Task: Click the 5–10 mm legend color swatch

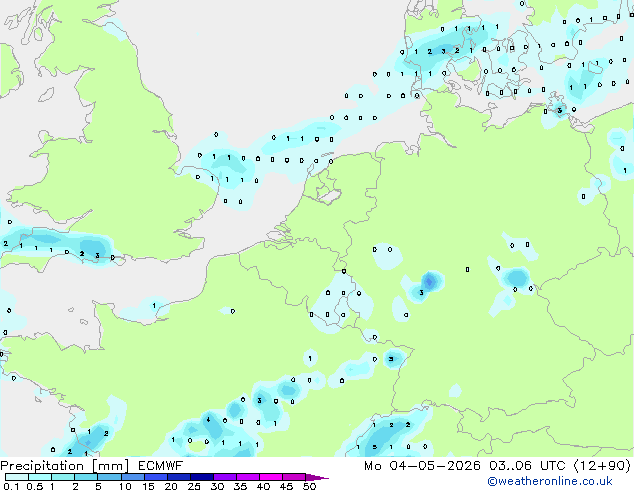Action: click(x=109, y=477)
